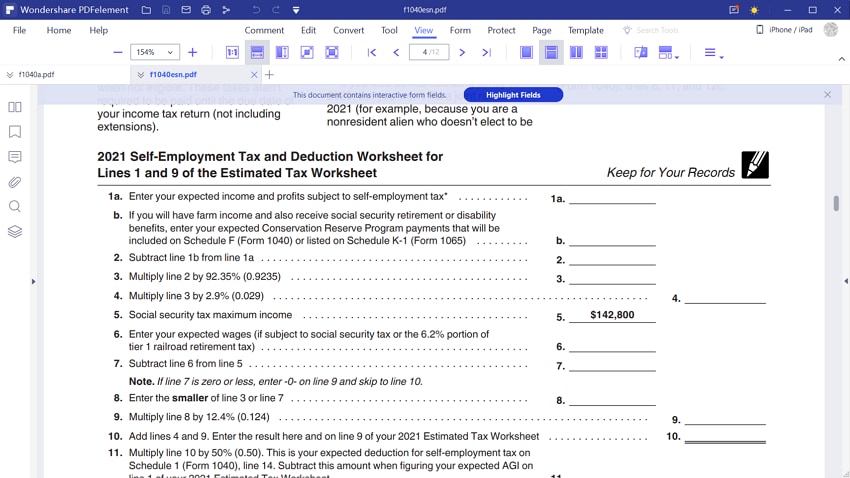The width and height of the screenshot is (850, 478).
Task: Switch to the Edit tab
Action: (308, 30)
